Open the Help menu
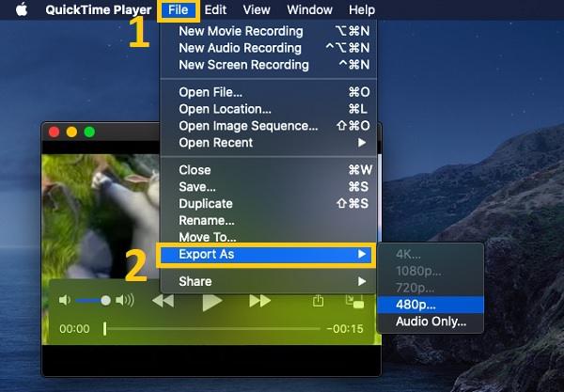The height and width of the screenshot is (392, 564). [x=362, y=9]
